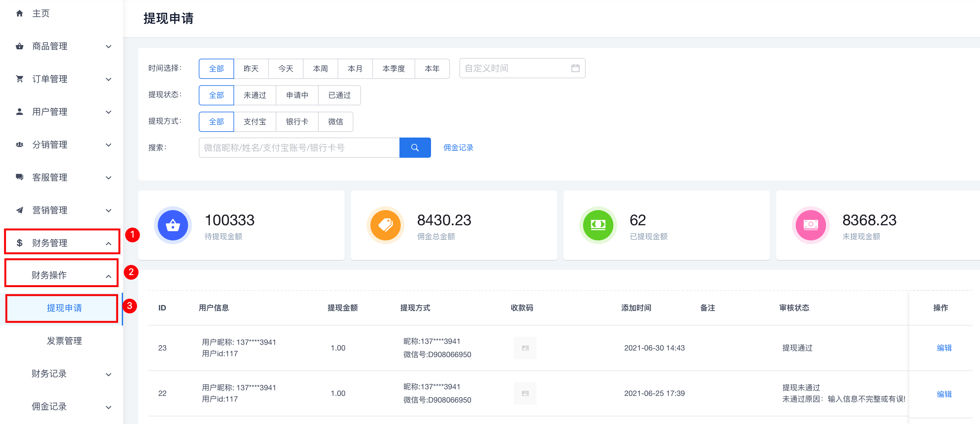Select 昨天 time filter
Image resolution: width=980 pixels, height=424 pixels.
point(251,69)
